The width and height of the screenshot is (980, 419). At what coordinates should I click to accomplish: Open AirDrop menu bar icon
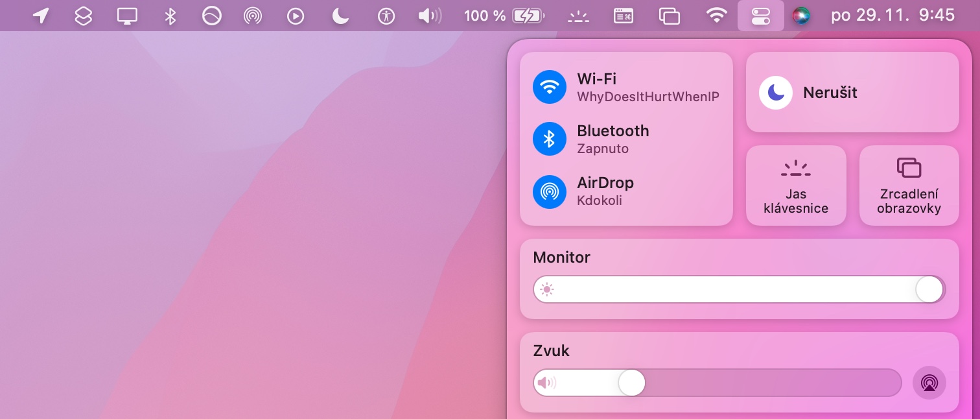pos(253,16)
